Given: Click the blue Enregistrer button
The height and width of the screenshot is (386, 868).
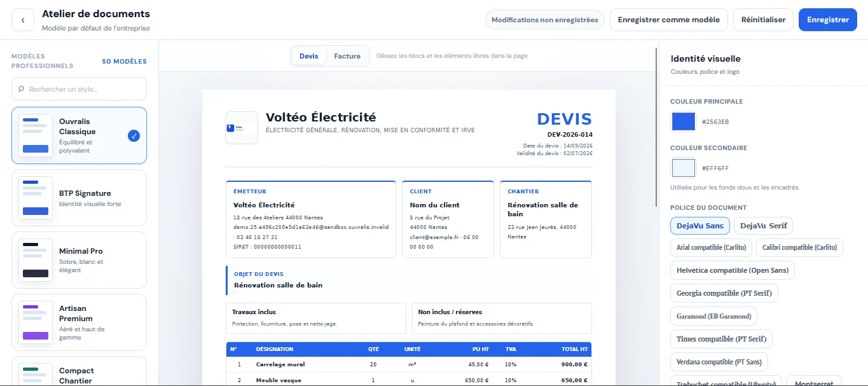Looking at the screenshot, I should point(828,20).
